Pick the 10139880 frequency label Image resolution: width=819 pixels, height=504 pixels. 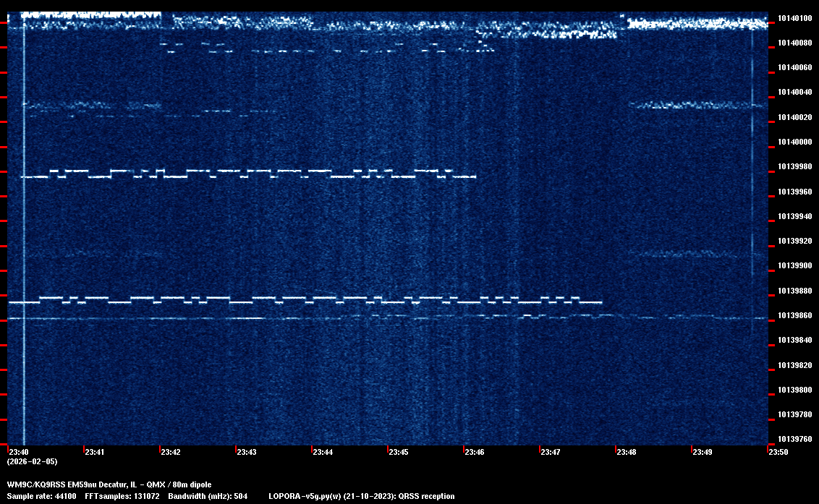click(793, 291)
